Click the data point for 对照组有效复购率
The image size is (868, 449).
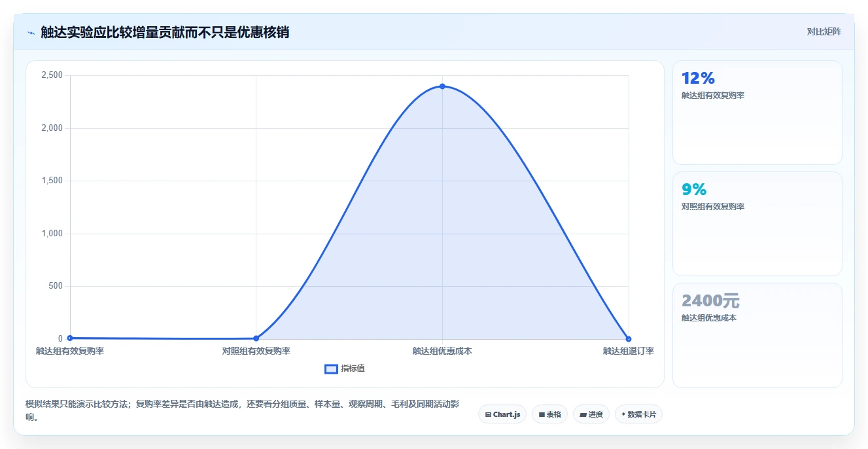[256, 338]
